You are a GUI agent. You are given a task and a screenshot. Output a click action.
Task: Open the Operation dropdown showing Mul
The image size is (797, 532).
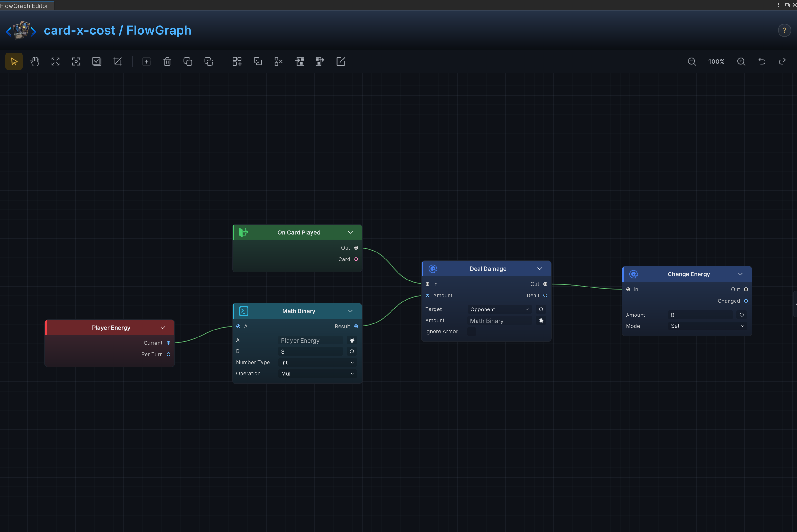pos(317,373)
